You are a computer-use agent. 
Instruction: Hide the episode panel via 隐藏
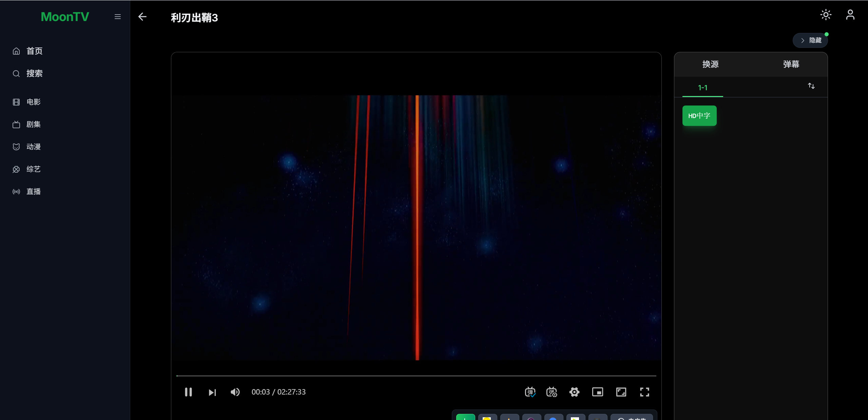click(x=810, y=40)
